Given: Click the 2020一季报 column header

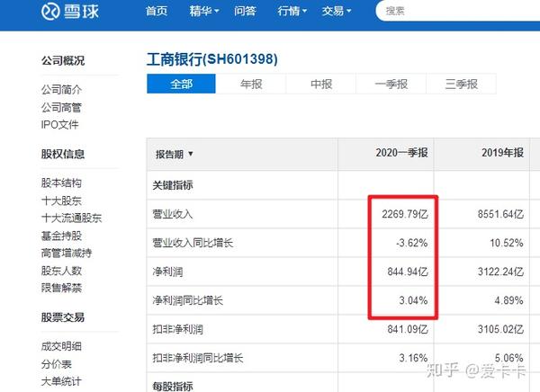Looking at the screenshot, I should [401, 153].
